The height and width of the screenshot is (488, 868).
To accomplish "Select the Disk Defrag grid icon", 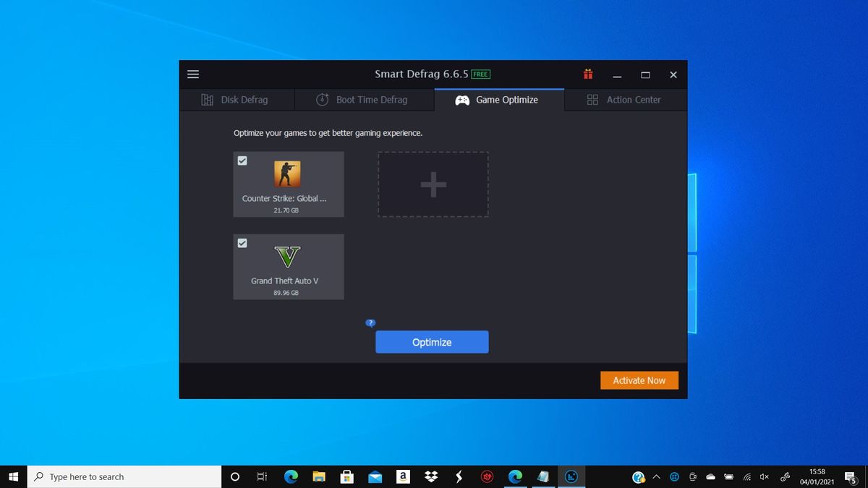I will (x=209, y=99).
